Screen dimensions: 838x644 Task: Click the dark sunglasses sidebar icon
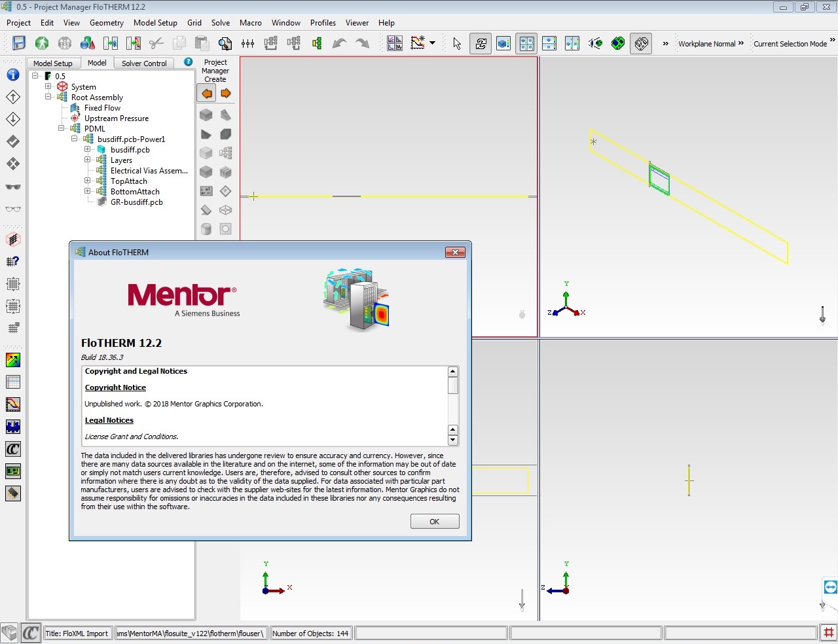[13, 187]
